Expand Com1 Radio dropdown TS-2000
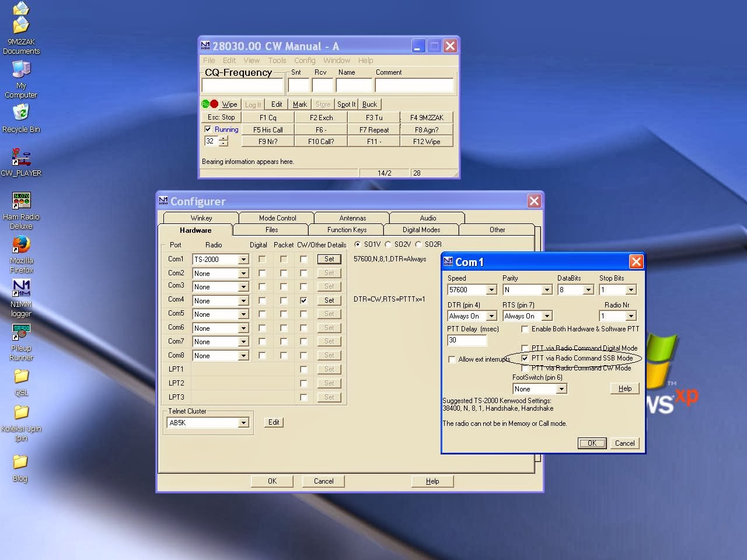The width and height of the screenshot is (747, 560). (243, 260)
